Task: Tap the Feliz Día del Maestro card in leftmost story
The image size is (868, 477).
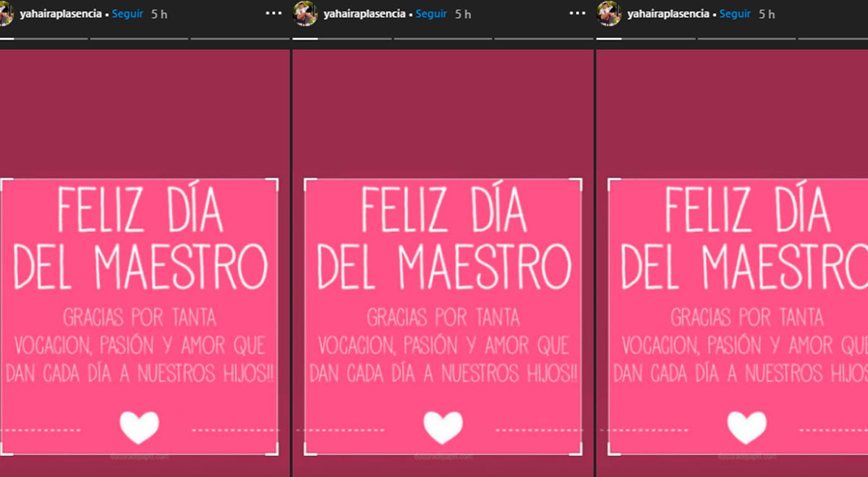Action: [x=139, y=317]
